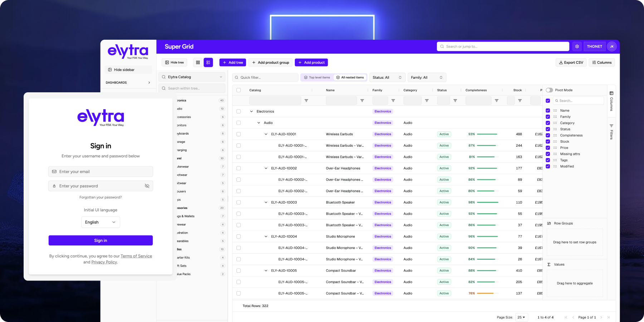Image resolution: width=644 pixels, height=322 pixels.
Task: Tick the checkbox for row ELY-AUD-10001
Action: 239,134
